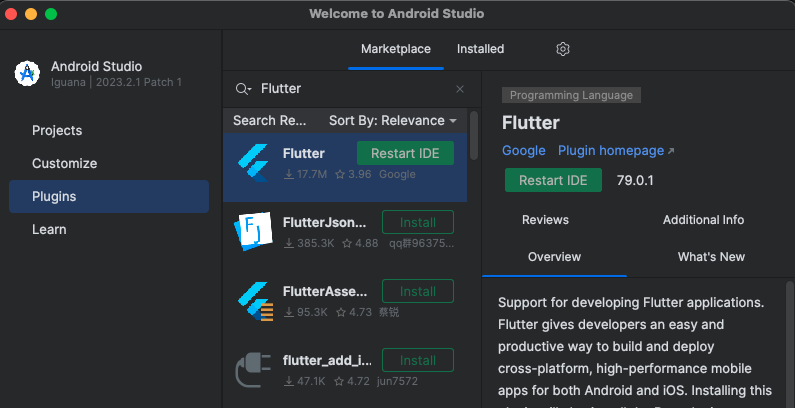Click the Search Re... header label
The height and width of the screenshot is (408, 795).
(270, 121)
